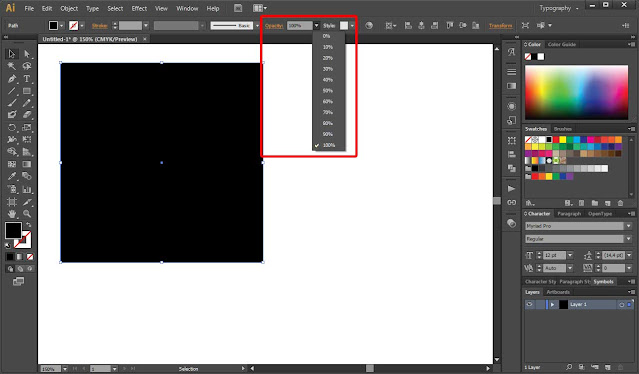
Task: Select the Pencil tool
Action: (27, 103)
